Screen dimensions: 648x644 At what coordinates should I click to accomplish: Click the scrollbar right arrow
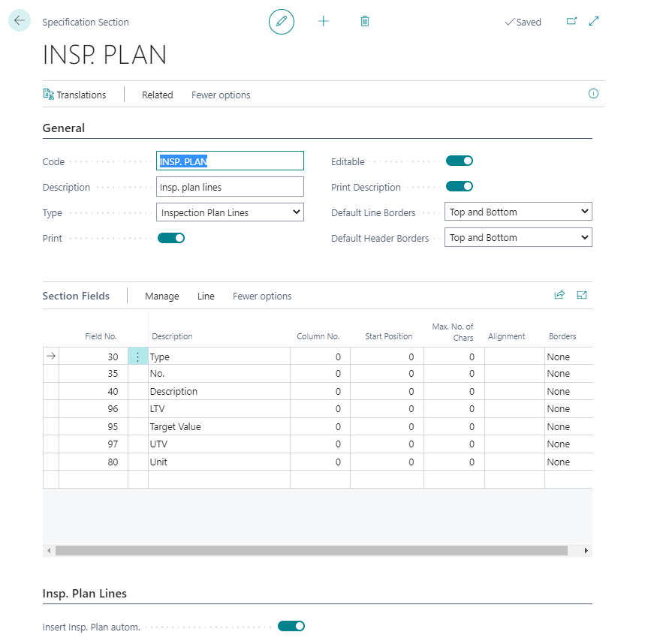[x=586, y=550]
